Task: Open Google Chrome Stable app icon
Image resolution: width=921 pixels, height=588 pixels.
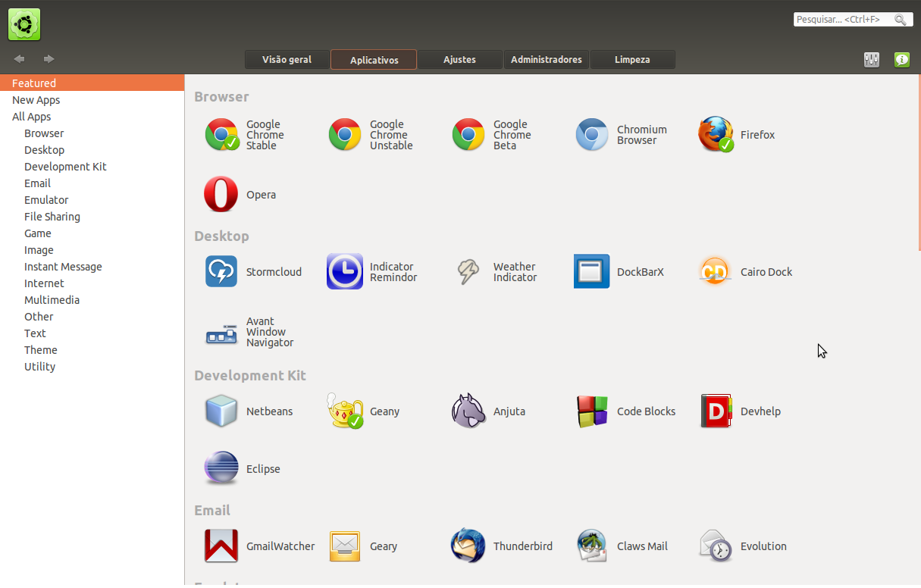Action: tap(221, 135)
